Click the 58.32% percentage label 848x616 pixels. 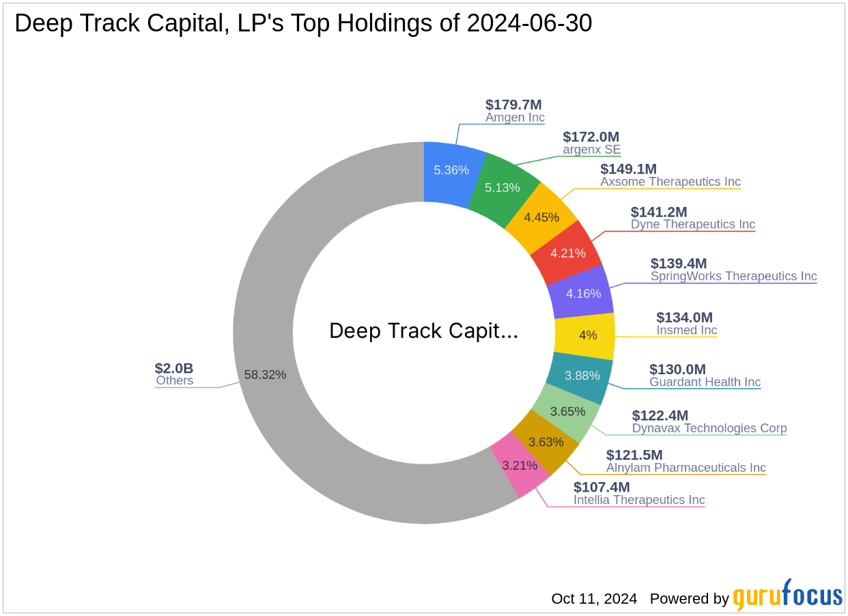point(265,374)
